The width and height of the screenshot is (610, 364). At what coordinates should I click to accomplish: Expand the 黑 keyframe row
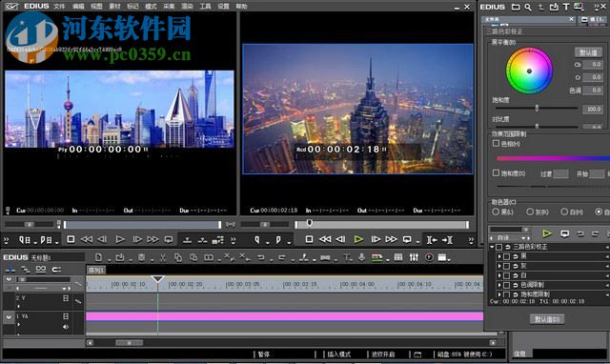point(499,256)
